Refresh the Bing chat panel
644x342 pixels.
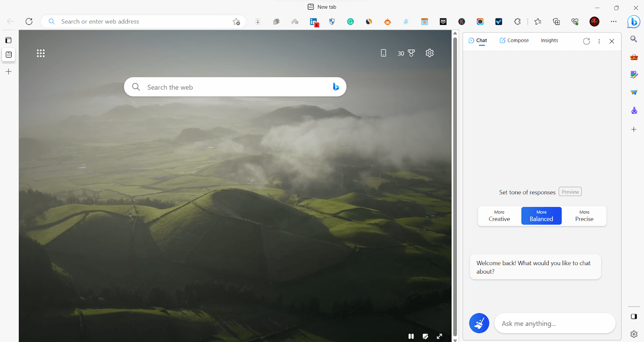click(x=586, y=41)
